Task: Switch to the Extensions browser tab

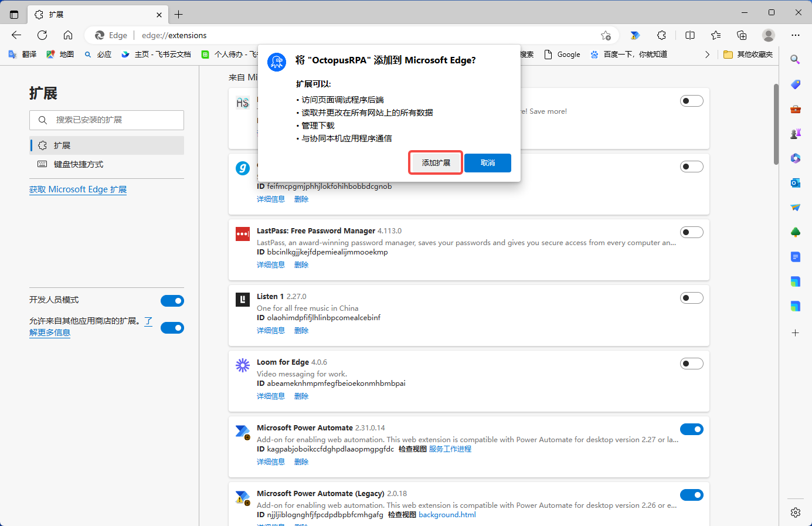Action: (x=94, y=14)
